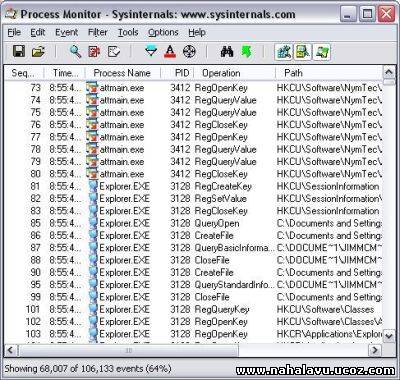Click Explorer.EXE icon in row 87

click(x=94, y=248)
